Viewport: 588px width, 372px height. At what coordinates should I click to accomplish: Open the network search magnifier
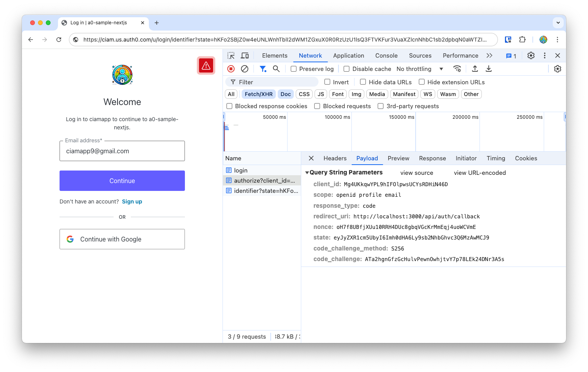276,69
